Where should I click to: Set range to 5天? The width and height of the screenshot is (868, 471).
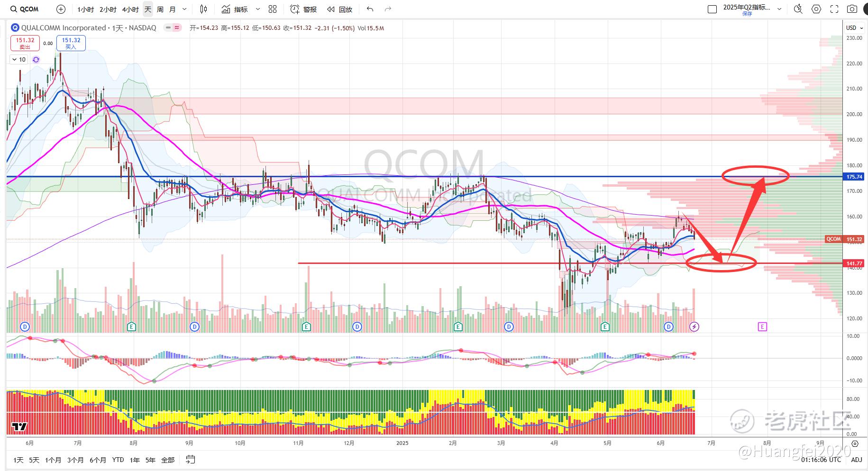click(34, 460)
